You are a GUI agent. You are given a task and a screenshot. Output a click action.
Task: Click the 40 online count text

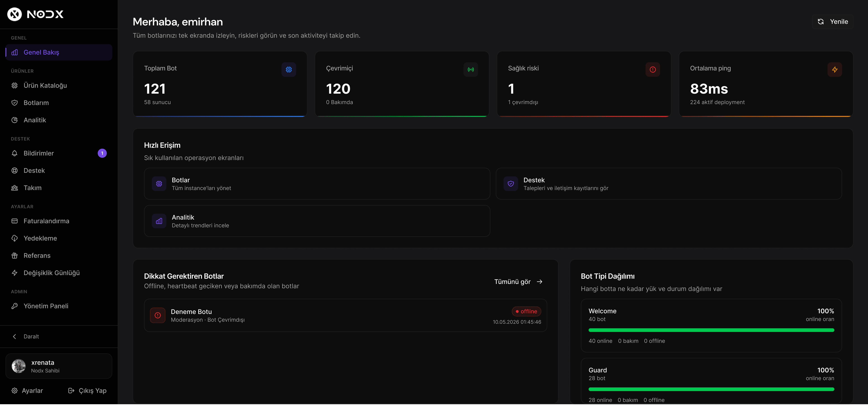(x=600, y=341)
